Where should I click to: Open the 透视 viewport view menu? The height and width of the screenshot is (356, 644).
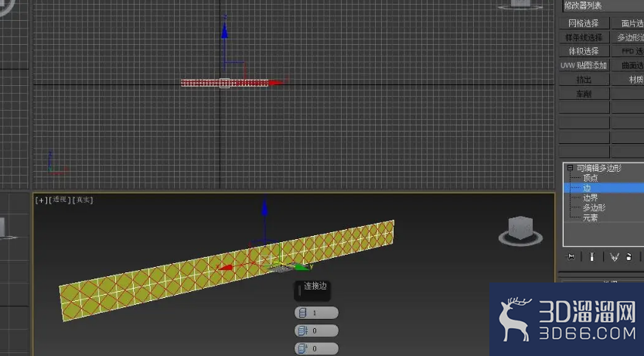coord(60,200)
